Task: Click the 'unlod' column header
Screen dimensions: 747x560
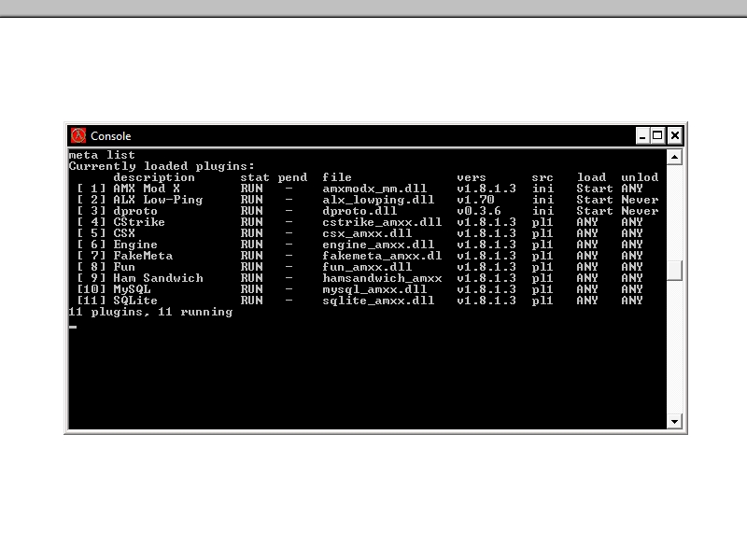Action: tap(640, 177)
